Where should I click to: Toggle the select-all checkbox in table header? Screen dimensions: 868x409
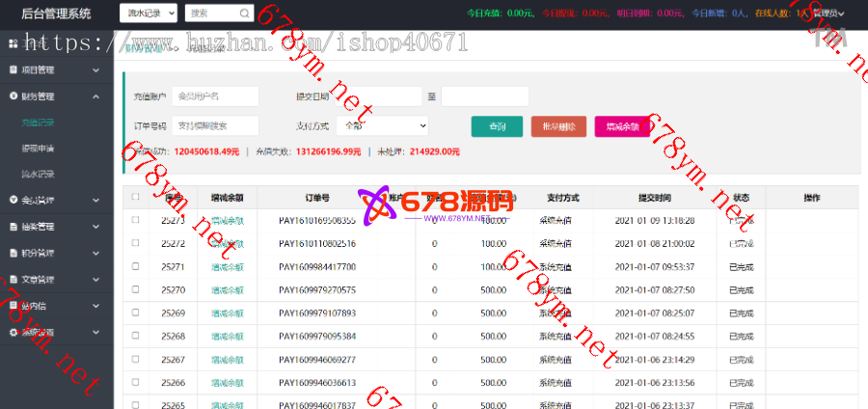[135, 197]
